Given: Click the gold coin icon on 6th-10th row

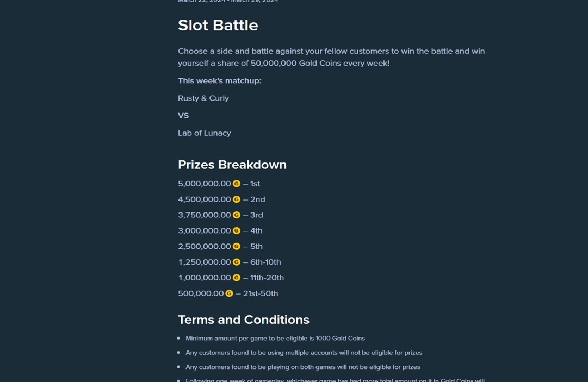Looking at the screenshot, I should pos(236,262).
